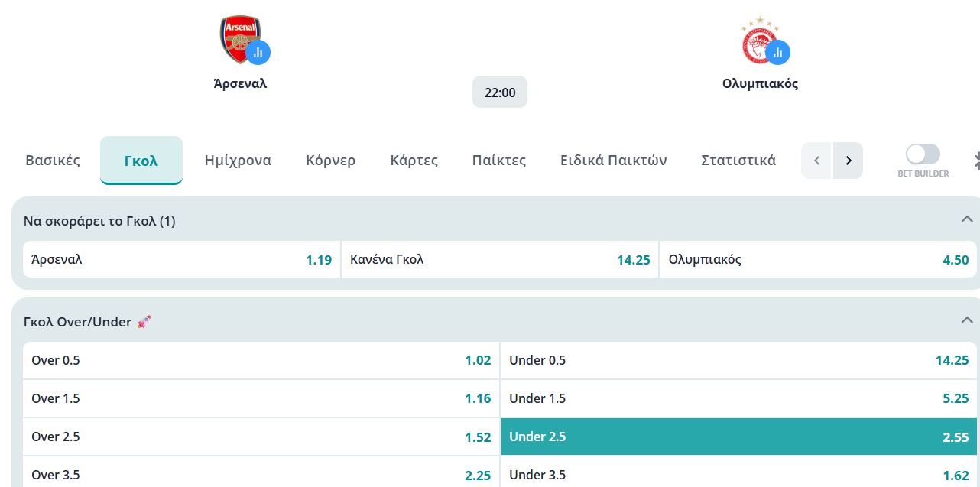Select Over 2.5 at odds 1.52

tap(261, 437)
